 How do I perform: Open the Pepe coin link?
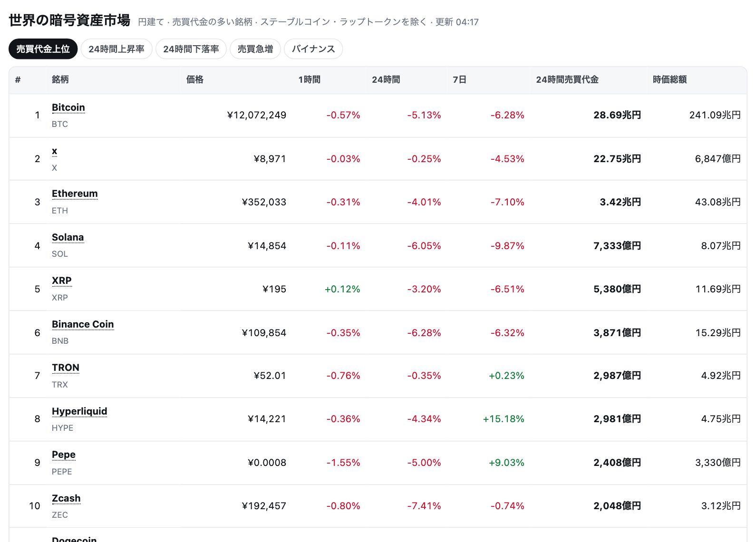[x=64, y=455]
